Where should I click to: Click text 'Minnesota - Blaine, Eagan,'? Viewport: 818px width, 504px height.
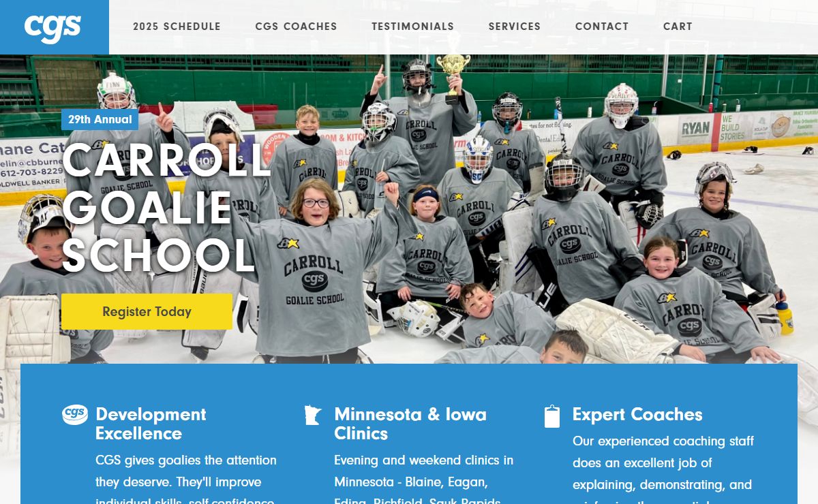[411, 482]
